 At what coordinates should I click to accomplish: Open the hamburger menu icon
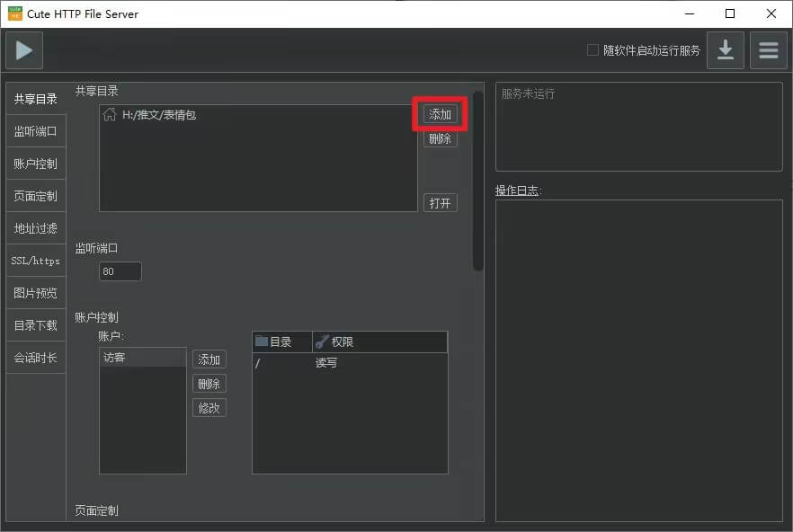(x=768, y=49)
